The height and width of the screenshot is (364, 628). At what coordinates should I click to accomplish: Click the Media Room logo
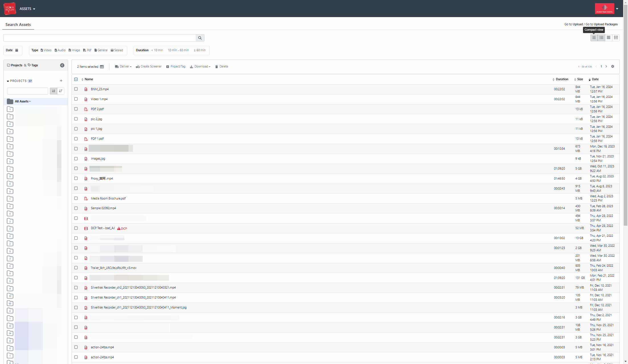[10, 9]
